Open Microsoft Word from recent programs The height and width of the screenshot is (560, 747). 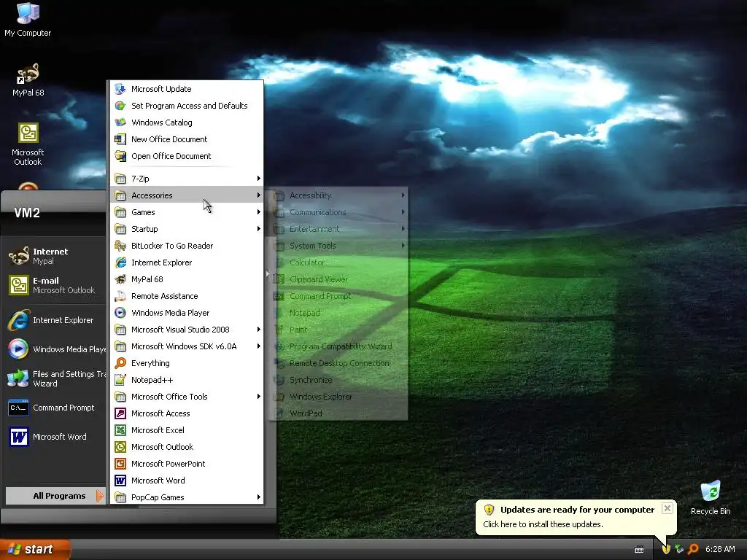(x=55, y=437)
